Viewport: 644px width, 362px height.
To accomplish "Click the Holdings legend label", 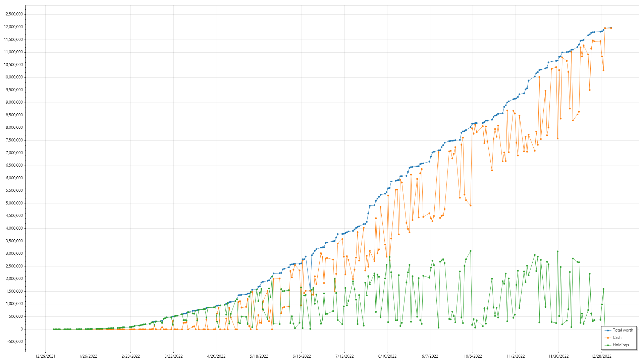I will [x=621, y=345].
